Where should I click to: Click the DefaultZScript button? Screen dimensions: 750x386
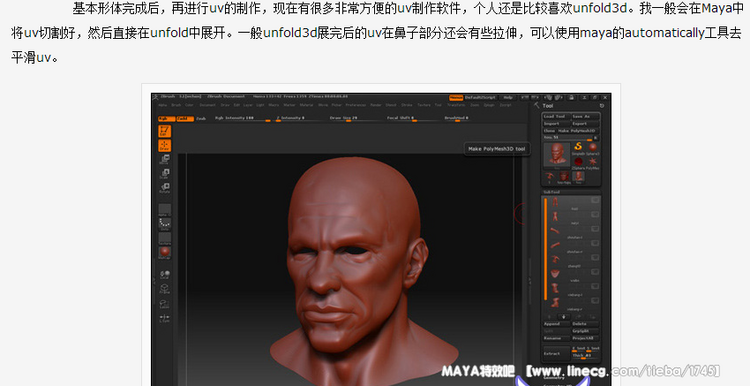[480, 98]
